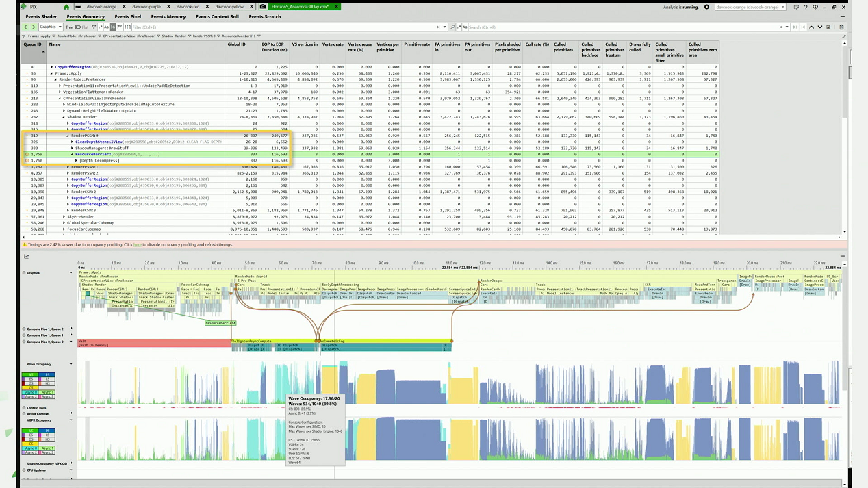868x488 pixels.
Task: Collapse Wave Occupancy section arrow
Action: coord(71,364)
